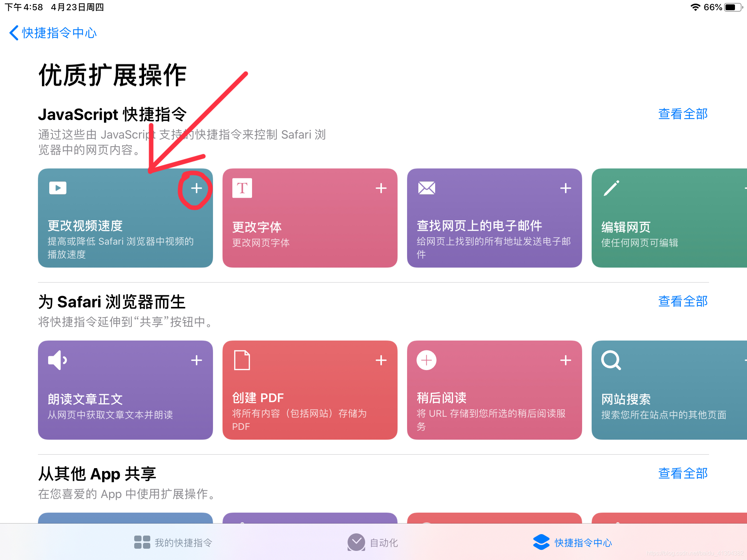Tap description 从网页中获取文章文本并朗读
The image size is (747, 560).
(111, 415)
